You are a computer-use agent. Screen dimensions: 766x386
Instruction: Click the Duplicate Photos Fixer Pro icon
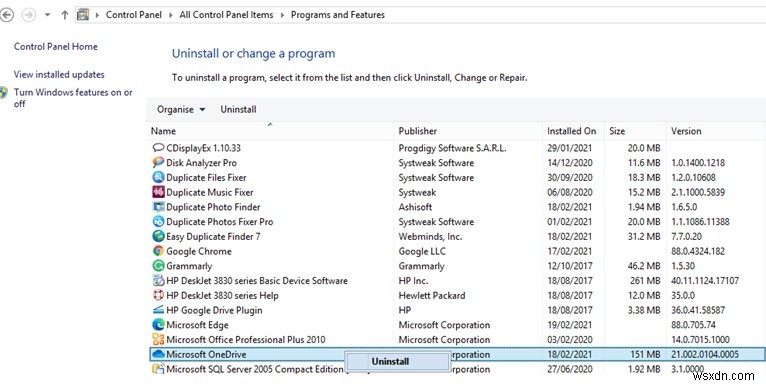[158, 221]
